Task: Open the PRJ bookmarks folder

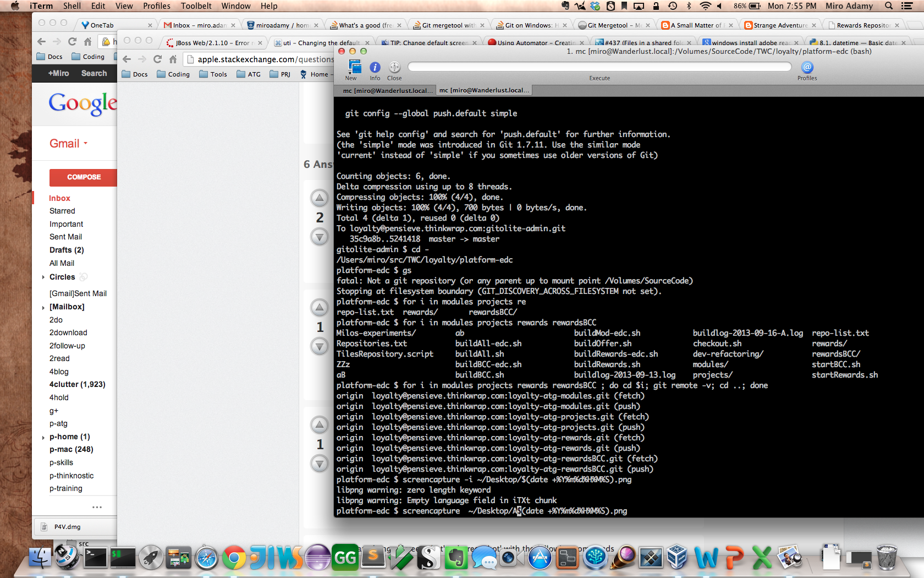Action: [x=280, y=74]
